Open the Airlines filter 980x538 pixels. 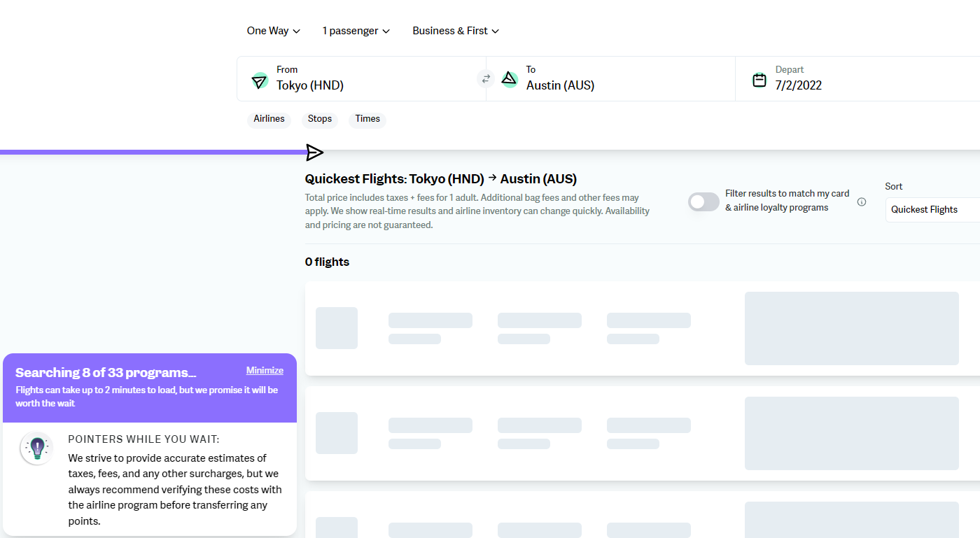coord(269,119)
